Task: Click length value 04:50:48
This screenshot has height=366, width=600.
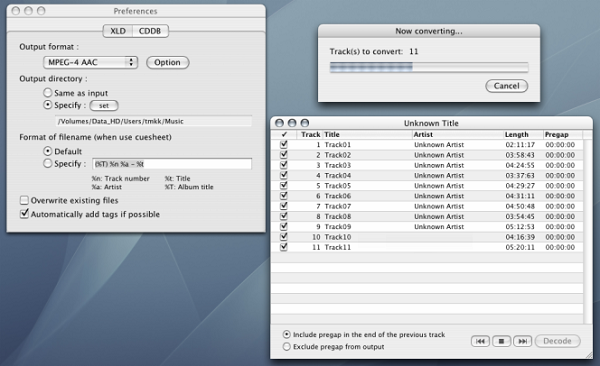Action: tap(520, 206)
